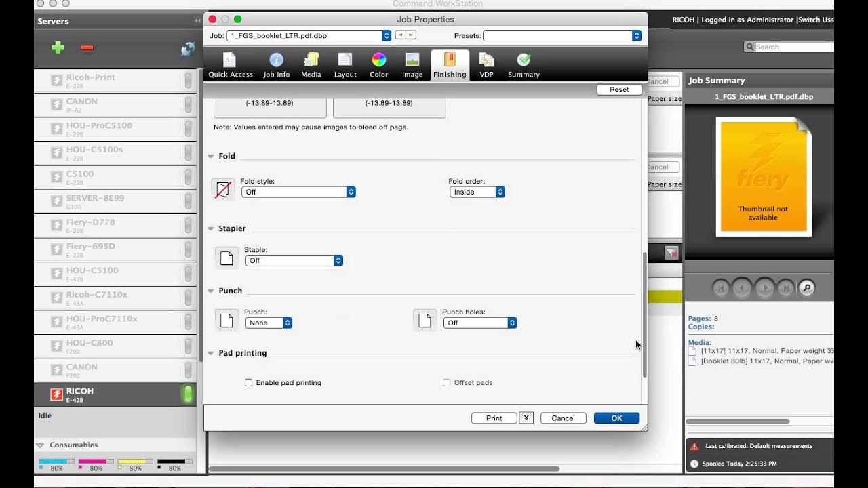This screenshot has width=868, height=488.
Task: Switch to the Job Info tab
Action: coord(277,66)
